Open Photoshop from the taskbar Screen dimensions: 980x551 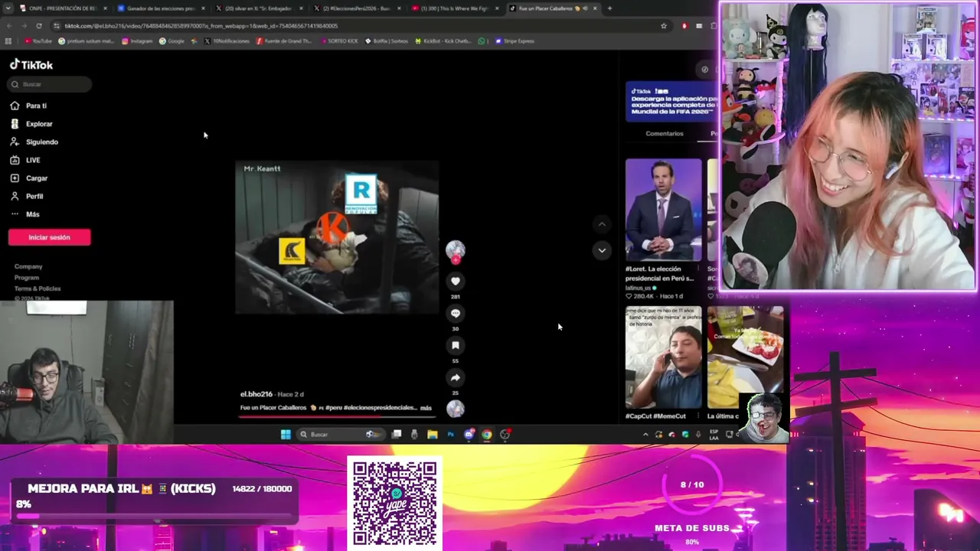click(x=450, y=435)
